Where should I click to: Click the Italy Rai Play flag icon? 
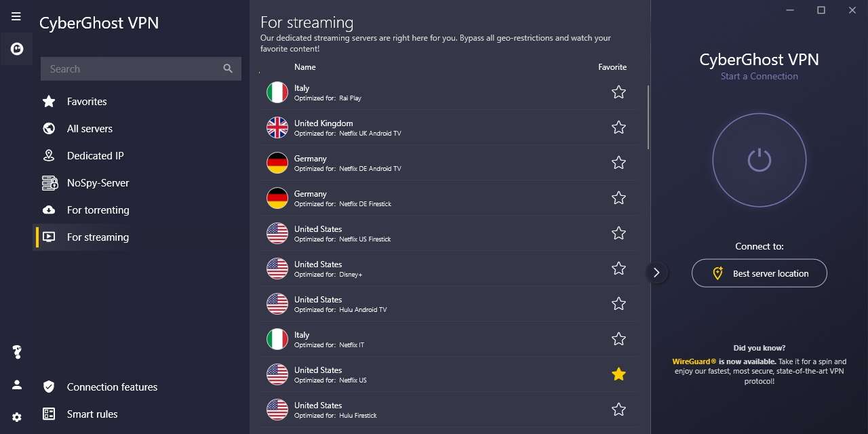(277, 92)
